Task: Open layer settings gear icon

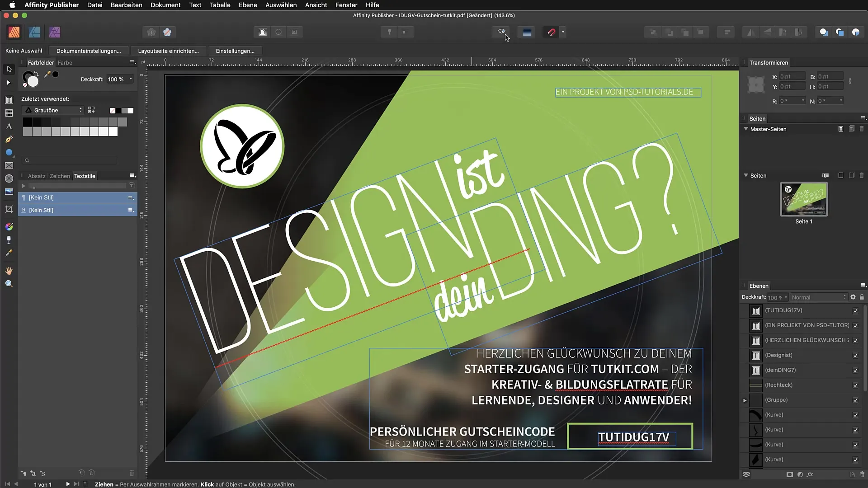Action: [x=853, y=297]
